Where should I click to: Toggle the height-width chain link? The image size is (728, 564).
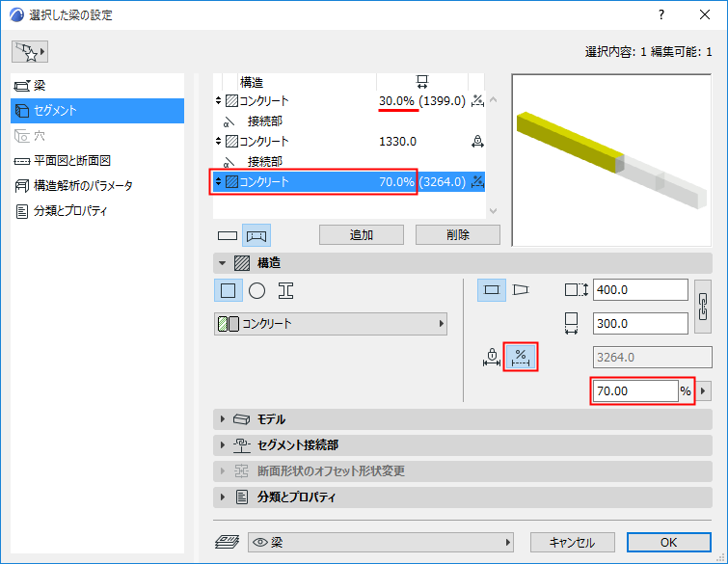point(703,307)
